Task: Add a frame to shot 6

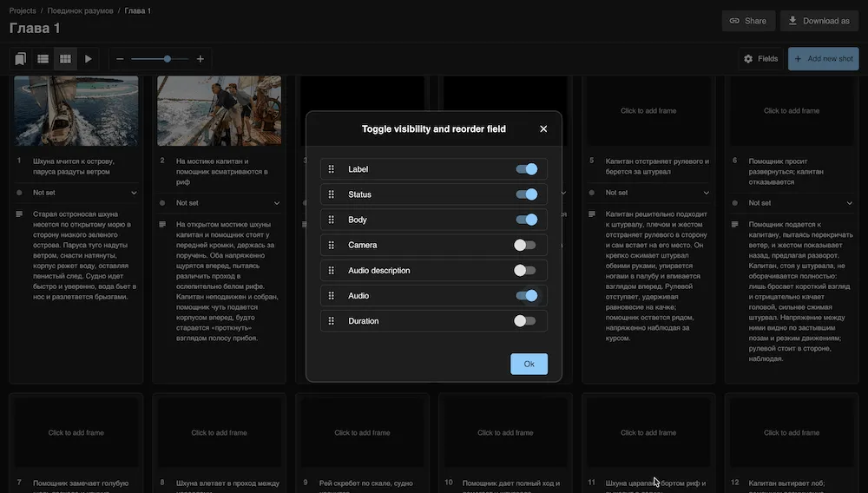Action: [x=792, y=110]
